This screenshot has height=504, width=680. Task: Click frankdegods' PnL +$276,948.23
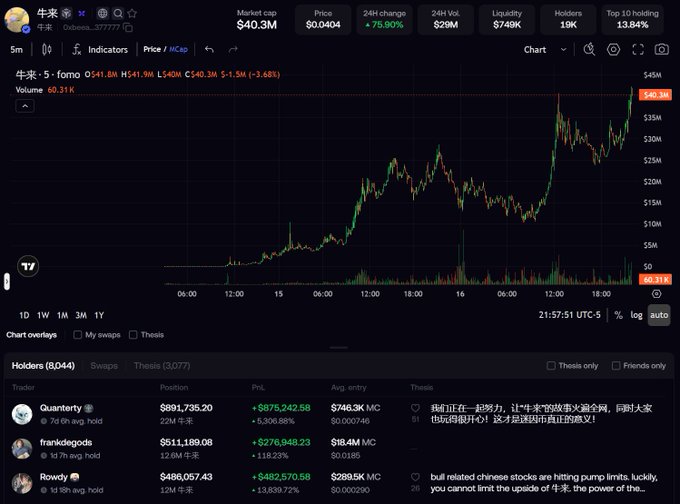coord(281,442)
